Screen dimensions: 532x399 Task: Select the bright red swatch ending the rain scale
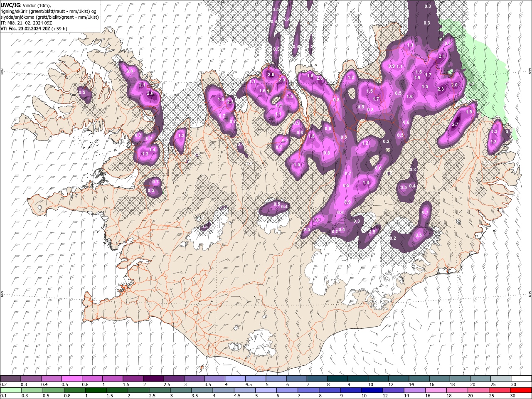521,390
